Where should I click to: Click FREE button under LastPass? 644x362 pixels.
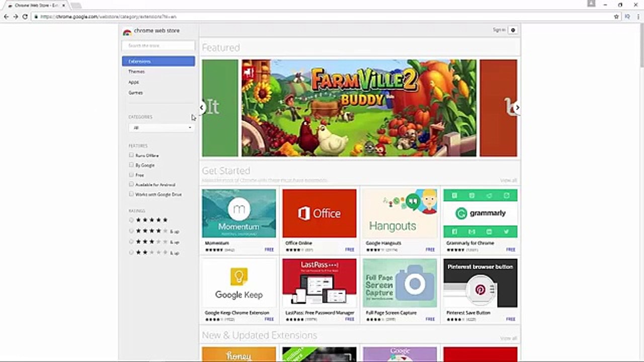[x=350, y=319]
